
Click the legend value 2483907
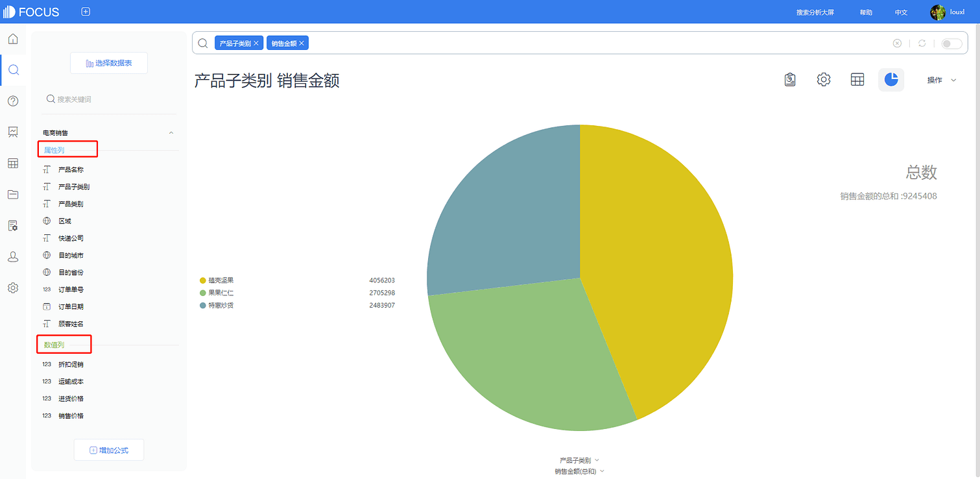(382, 305)
